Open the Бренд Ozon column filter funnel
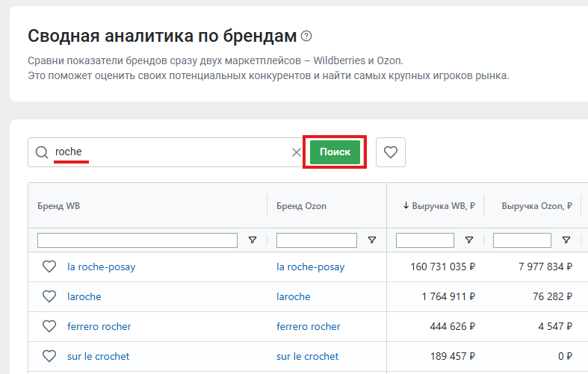 click(371, 240)
